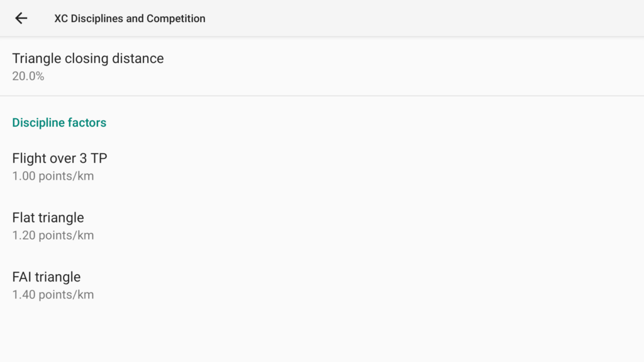
Task: Click the XC Disciplines and Competition title
Action: [x=130, y=18]
